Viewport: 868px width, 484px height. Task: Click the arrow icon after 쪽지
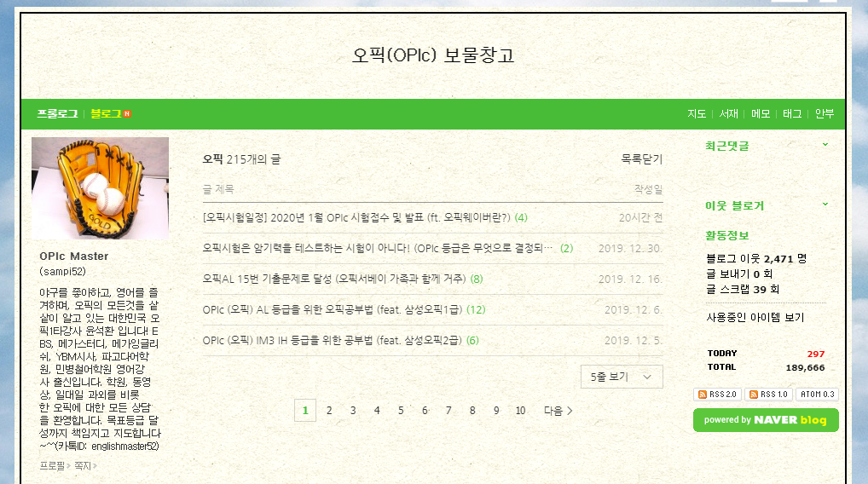coord(95,466)
